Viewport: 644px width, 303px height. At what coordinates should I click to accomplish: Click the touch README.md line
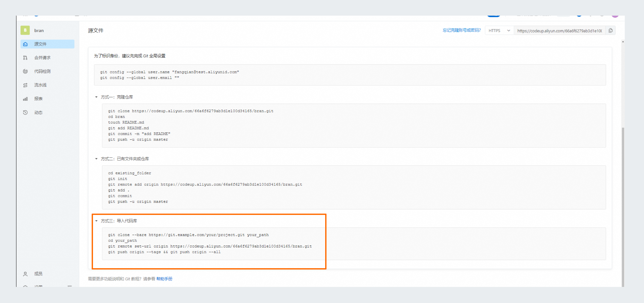pos(126,122)
